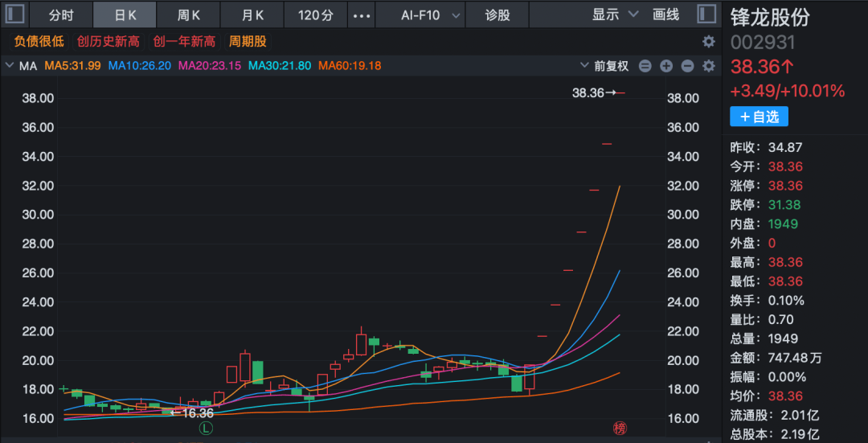Click the green L marker on chart
Viewport: 868px width, 443px height.
[206, 429]
